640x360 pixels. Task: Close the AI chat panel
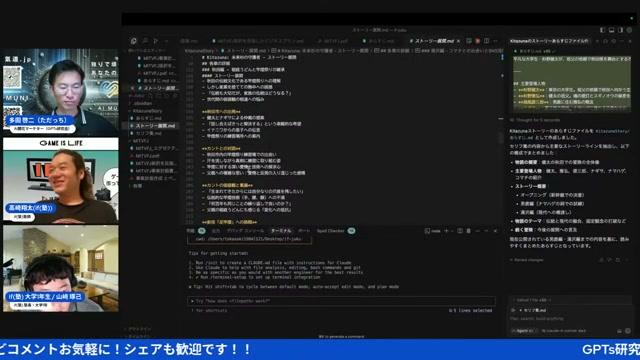pos(630,41)
